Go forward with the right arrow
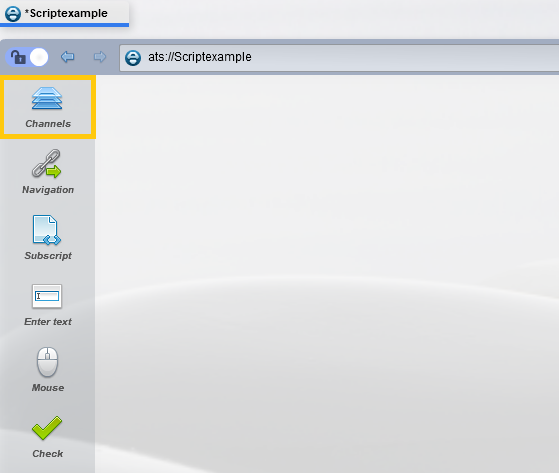The width and height of the screenshot is (559, 473). (100, 57)
